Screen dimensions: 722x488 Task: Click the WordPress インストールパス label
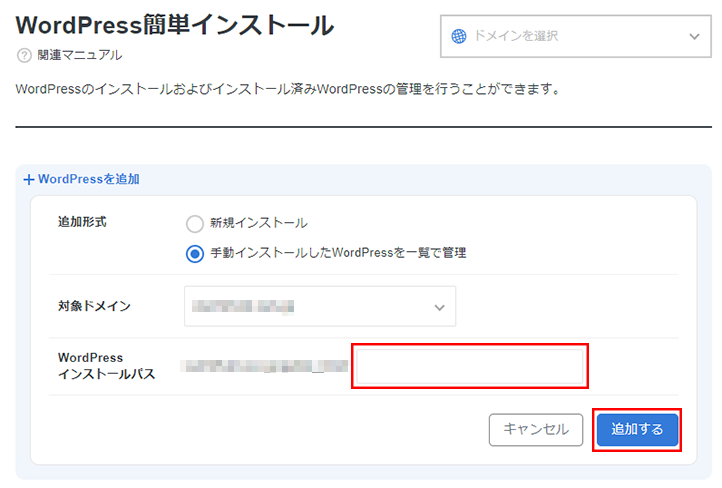click(x=106, y=366)
